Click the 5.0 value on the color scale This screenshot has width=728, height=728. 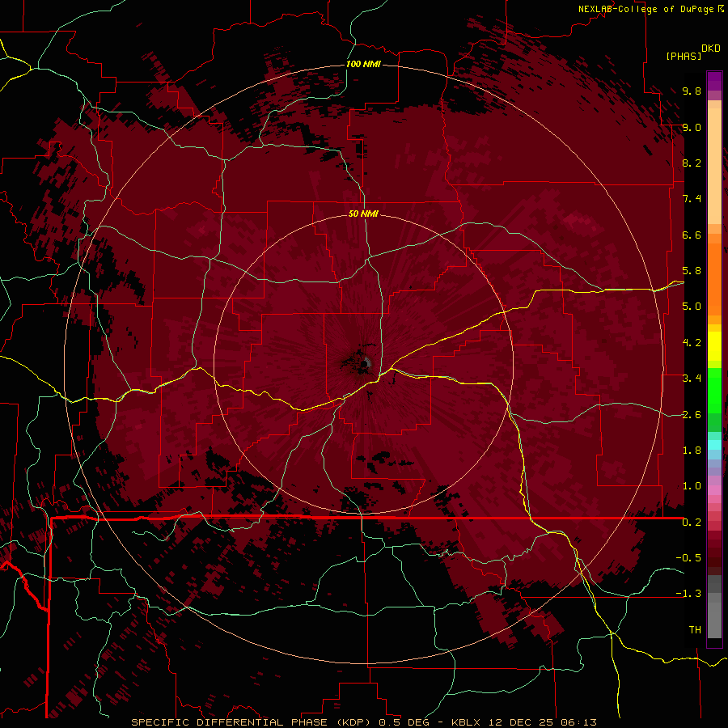click(x=692, y=307)
